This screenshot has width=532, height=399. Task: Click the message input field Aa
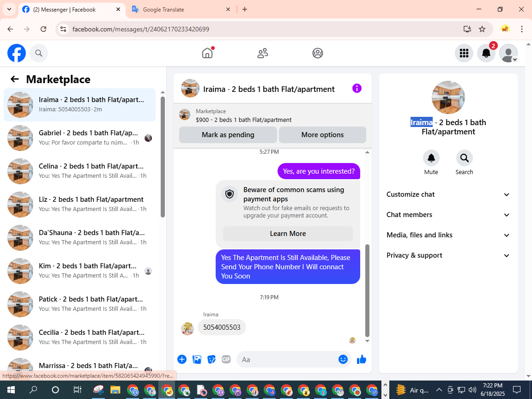click(x=287, y=359)
